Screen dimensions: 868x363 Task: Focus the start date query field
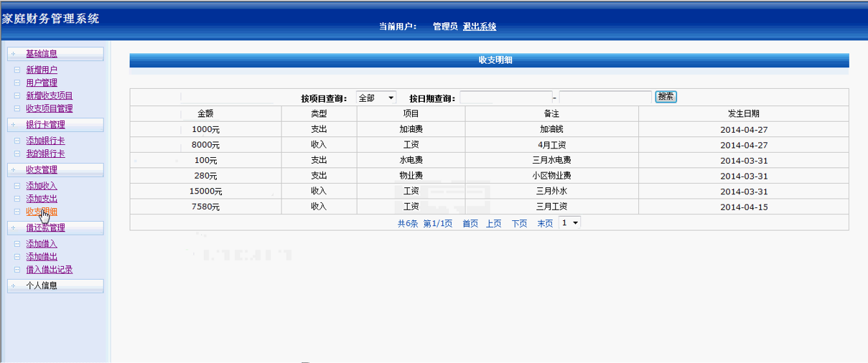506,98
